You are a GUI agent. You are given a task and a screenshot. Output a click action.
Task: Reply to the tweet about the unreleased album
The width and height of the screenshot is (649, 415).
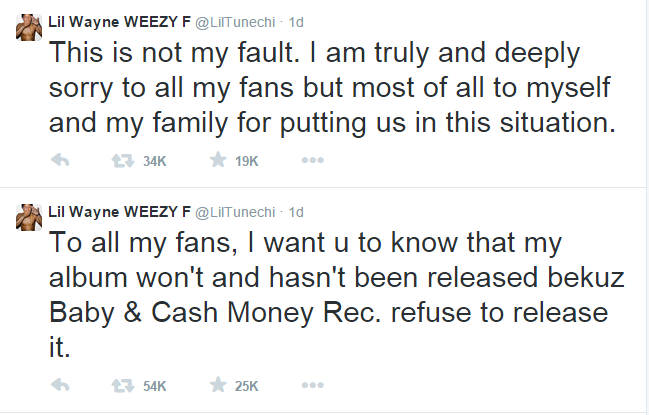pos(58,385)
